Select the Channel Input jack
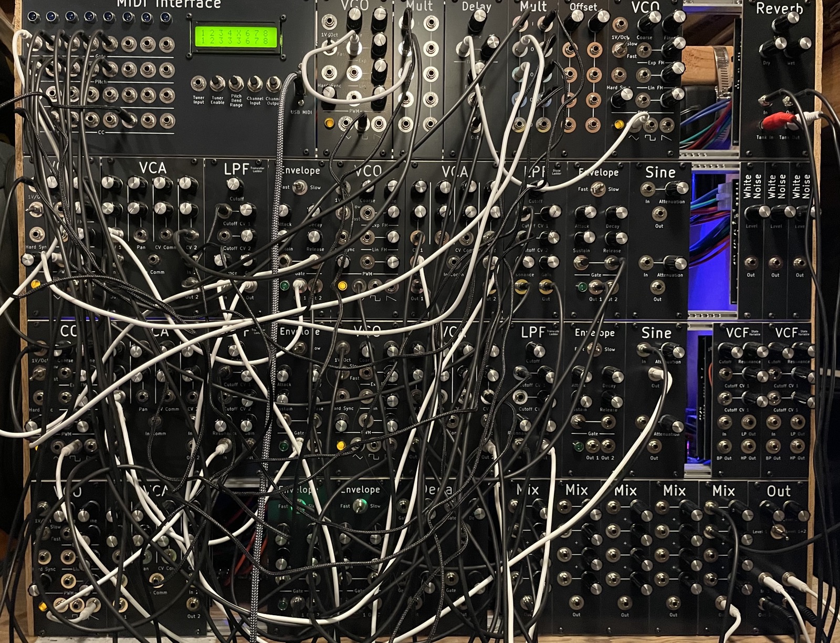 (255, 84)
